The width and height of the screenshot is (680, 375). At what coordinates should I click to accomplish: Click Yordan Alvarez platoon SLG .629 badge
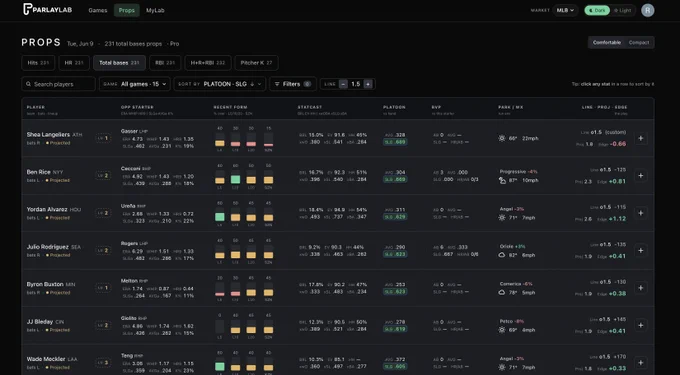(x=395, y=216)
